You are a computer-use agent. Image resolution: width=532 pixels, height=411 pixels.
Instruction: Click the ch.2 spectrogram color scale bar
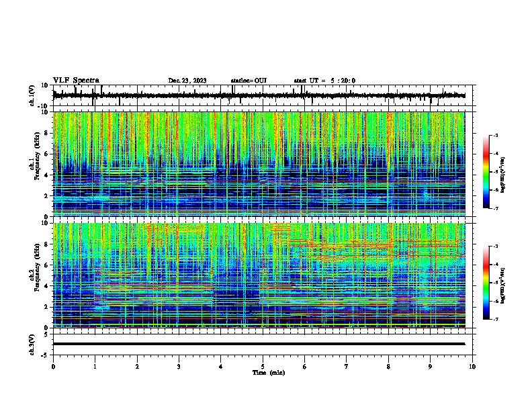coord(486,283)
